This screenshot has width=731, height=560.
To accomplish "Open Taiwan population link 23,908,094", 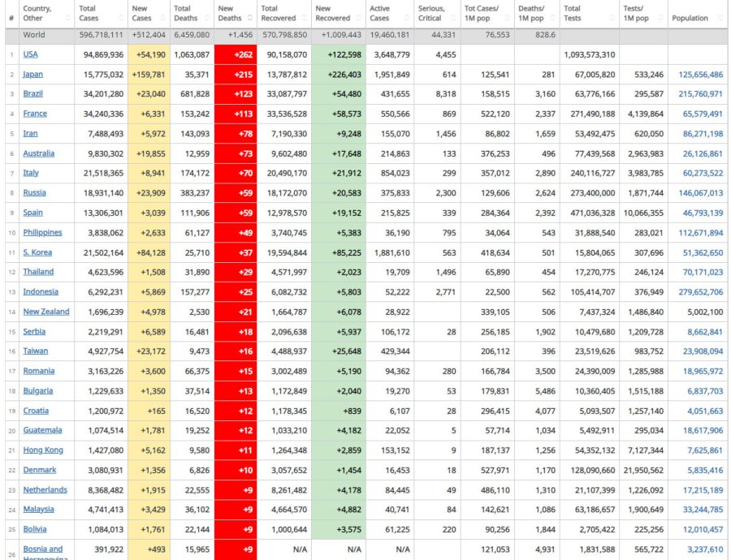I will pyautogui.click(x=703, y=351).
